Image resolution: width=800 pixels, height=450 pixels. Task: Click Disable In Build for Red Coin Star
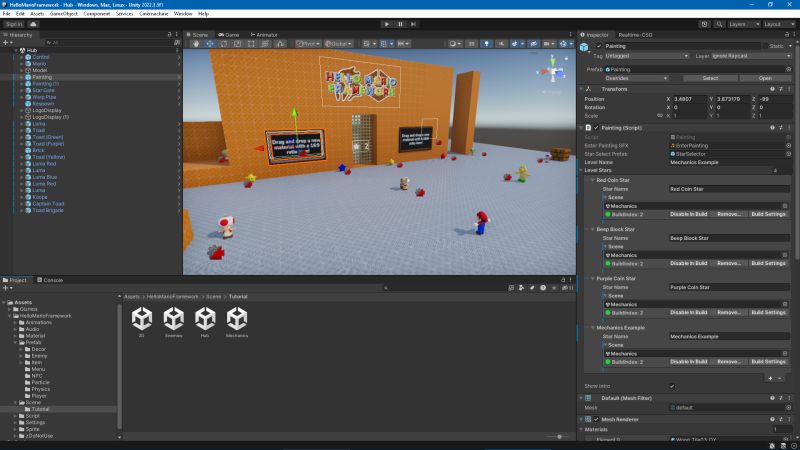688,214
